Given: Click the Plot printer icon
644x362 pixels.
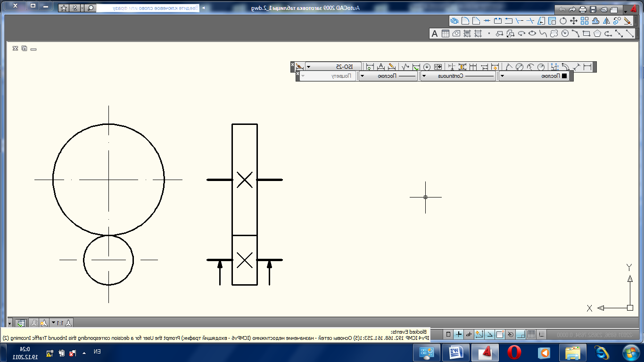Looking at the screenshot, I should 583,9.
